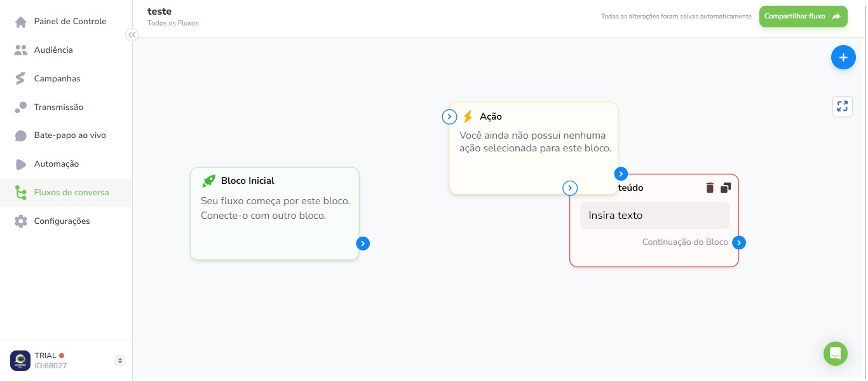Screen dimensions: 868x381
Task: Click the Insira texto input field
Action: [654, 216]
